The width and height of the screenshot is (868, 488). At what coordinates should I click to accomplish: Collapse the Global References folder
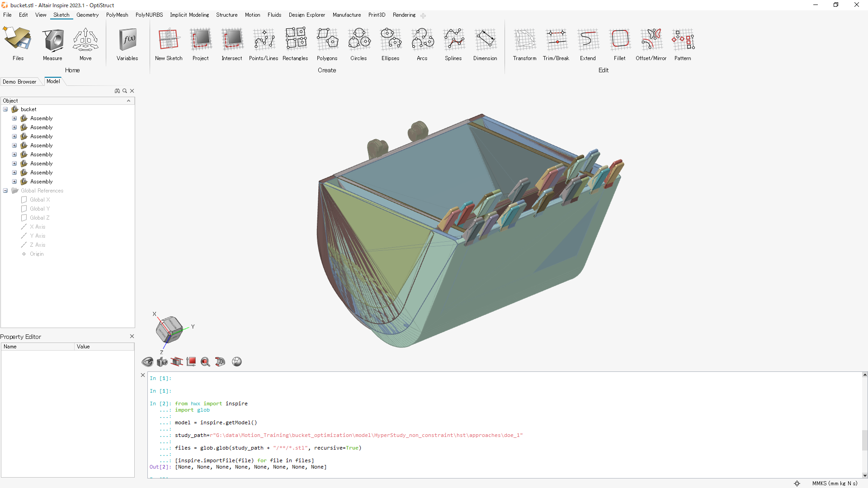tap(5, 191)
